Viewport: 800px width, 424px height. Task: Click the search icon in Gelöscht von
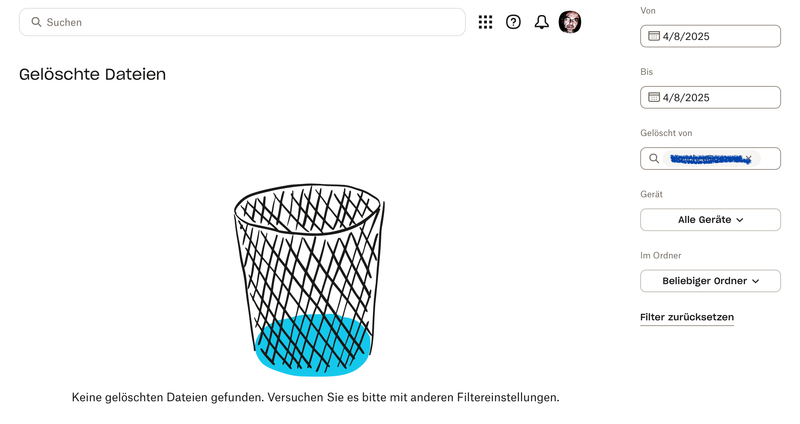point(654,159)
